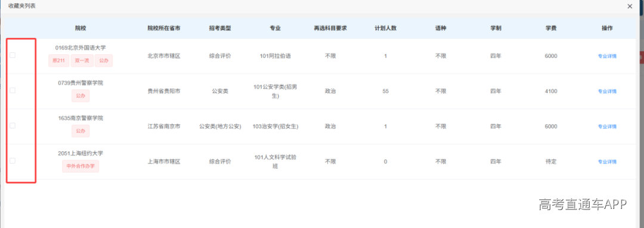Click the 103治安学(招女生) major cell
The image size is (644, 228).
click(275, 126)
